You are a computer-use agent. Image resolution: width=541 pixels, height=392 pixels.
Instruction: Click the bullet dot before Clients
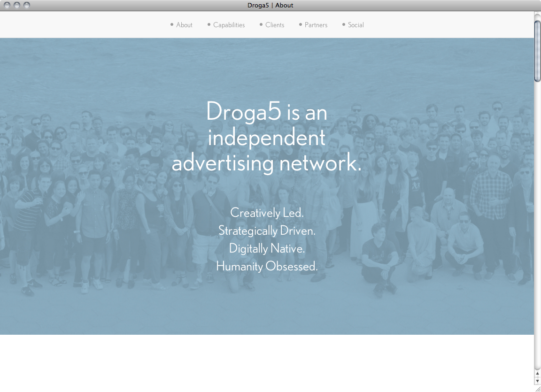click(261, 24)
